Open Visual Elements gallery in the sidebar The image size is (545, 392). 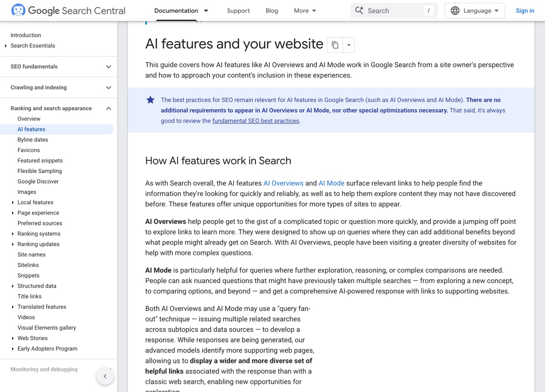click(47, 328)
